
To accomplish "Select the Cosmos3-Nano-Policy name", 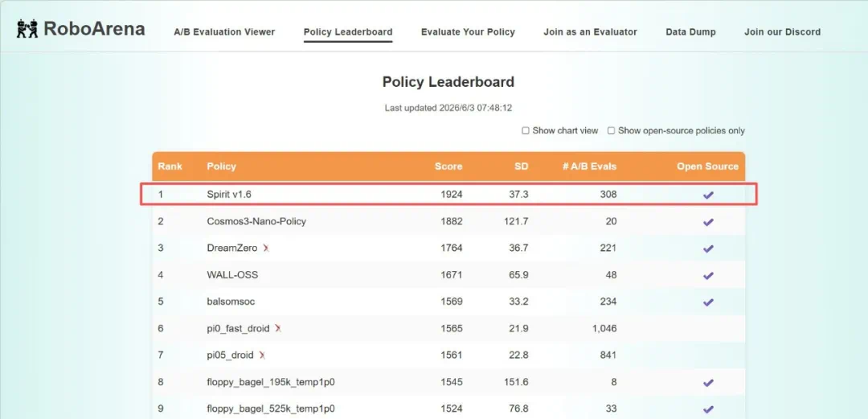I will point(256,221).
